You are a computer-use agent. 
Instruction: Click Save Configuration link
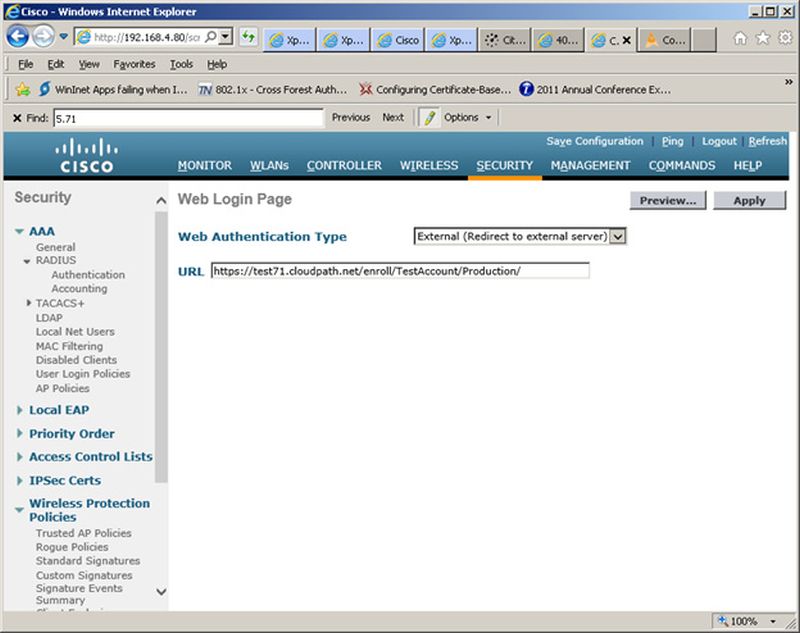[594, 141]
